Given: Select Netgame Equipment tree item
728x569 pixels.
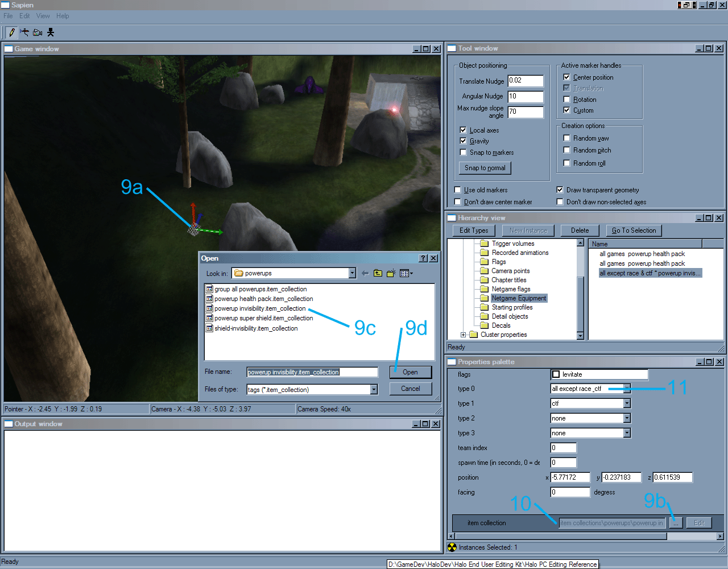Looking at the screenshot, I should pos(519,298).
